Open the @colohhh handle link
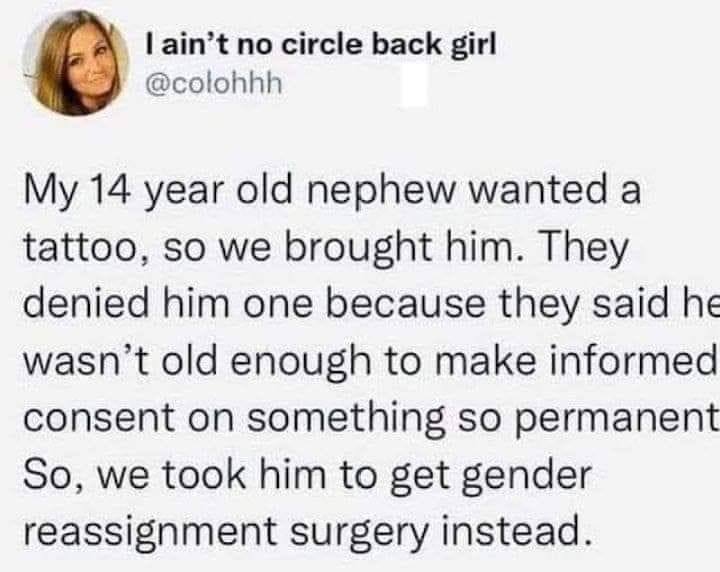The image size is (720, 572). (214, 84)
